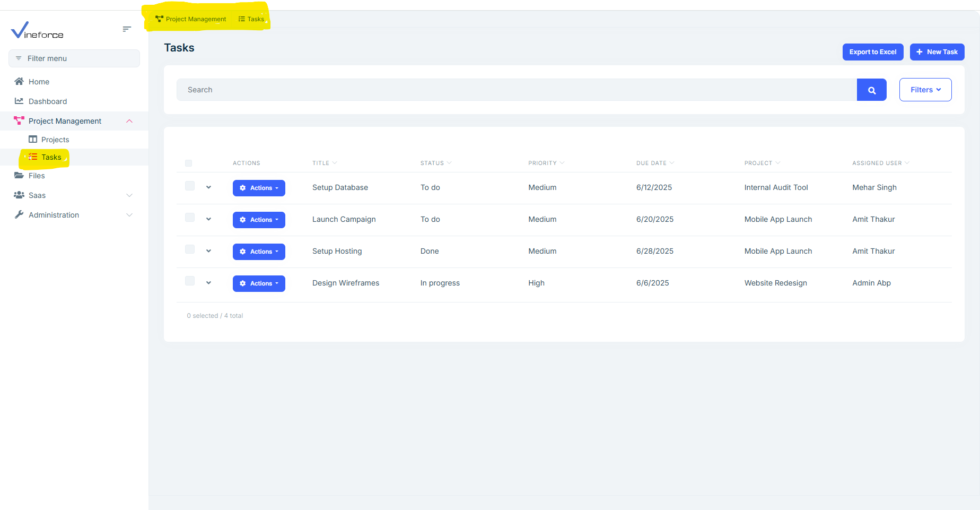Image resolution: width=980 pixels, height=510 pixels.
Task: Click the breadcrumb Tasks list icon
Action: (x=242, y=19)
